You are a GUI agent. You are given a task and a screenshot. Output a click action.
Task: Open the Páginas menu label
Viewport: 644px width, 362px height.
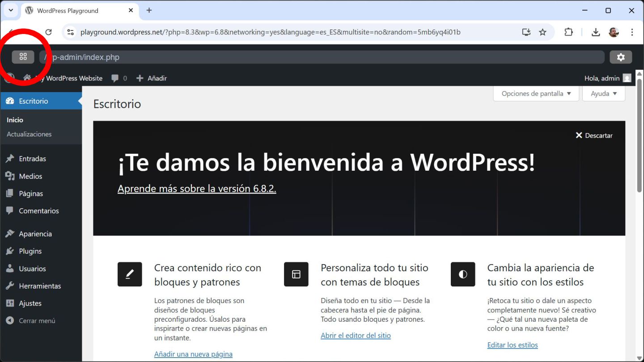point(31,194)
